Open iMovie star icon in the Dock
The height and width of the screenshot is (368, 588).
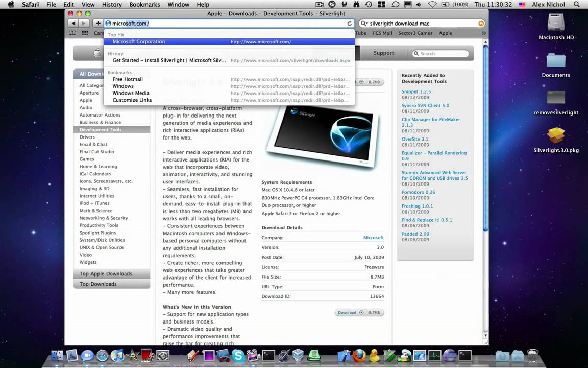132,356
